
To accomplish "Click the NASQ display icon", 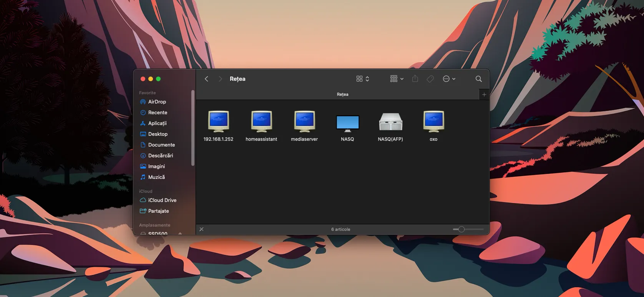I will (347, 123).
